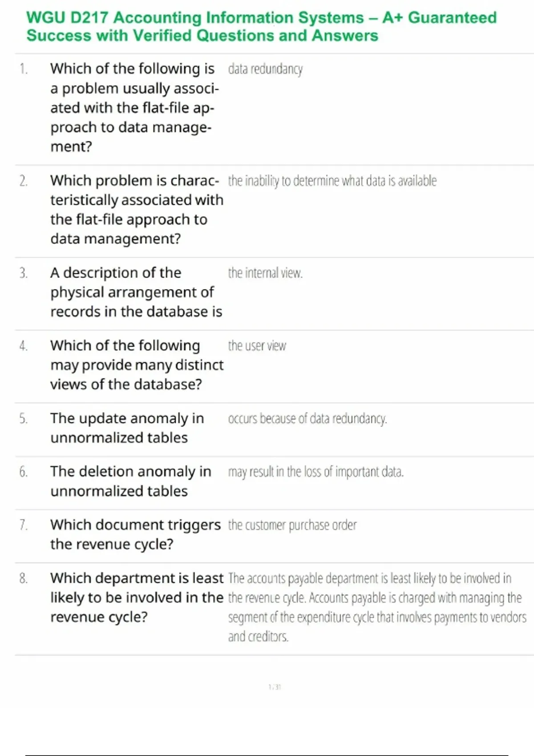Select the question about physical arrangement of records
Viewport: 534px width, 756px height.
coord(136,292)
